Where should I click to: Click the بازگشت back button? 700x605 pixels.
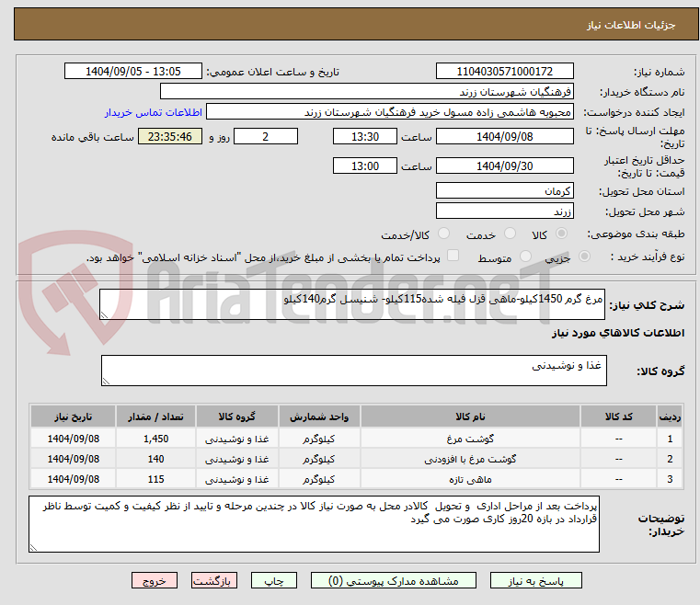coord(213,580)
